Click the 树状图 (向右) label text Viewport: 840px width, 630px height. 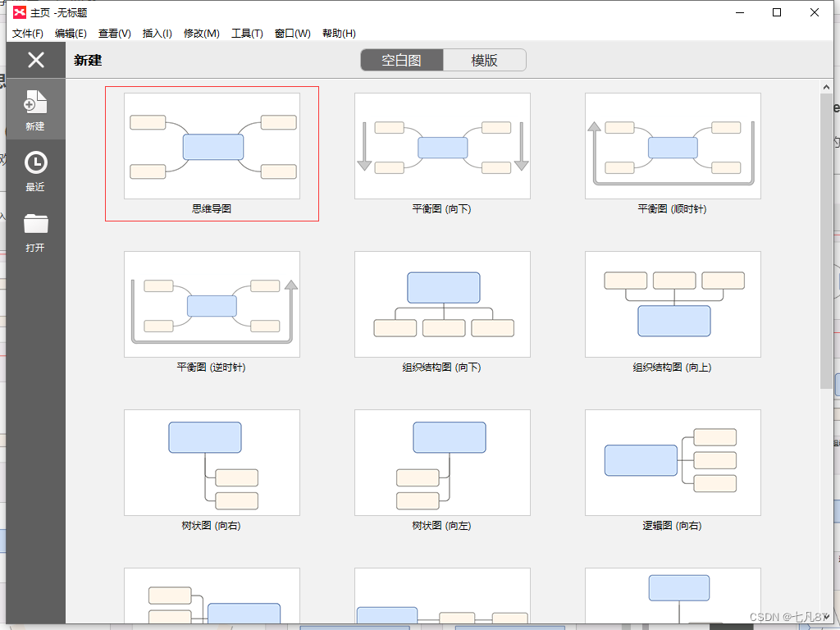coord(212,526)
